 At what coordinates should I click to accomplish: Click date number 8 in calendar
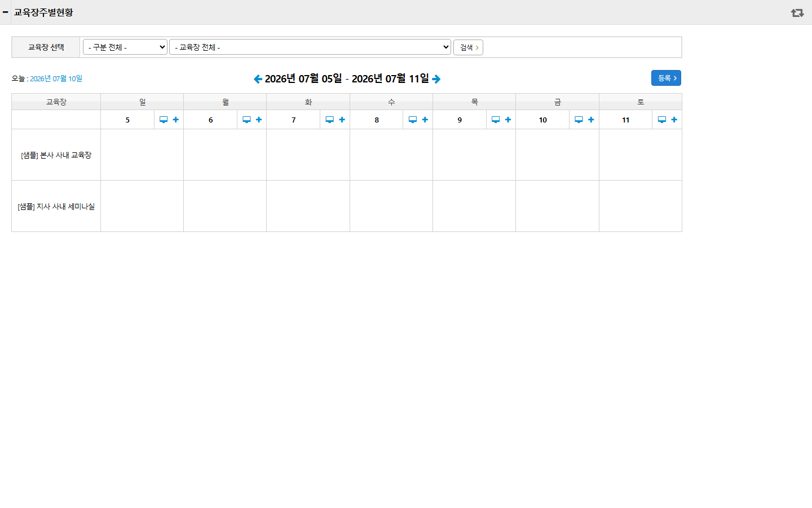pyautogui.click(x=377, y=120)
